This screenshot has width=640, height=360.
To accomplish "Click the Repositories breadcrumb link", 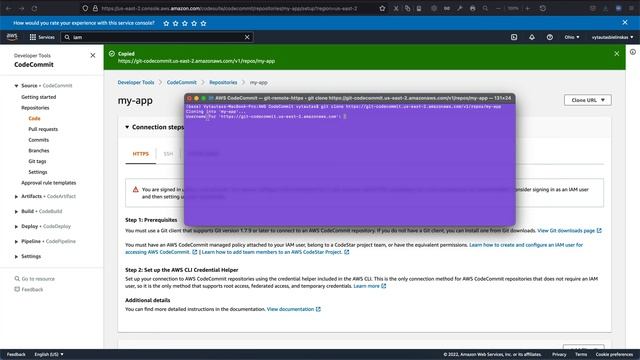I will 223,82.
